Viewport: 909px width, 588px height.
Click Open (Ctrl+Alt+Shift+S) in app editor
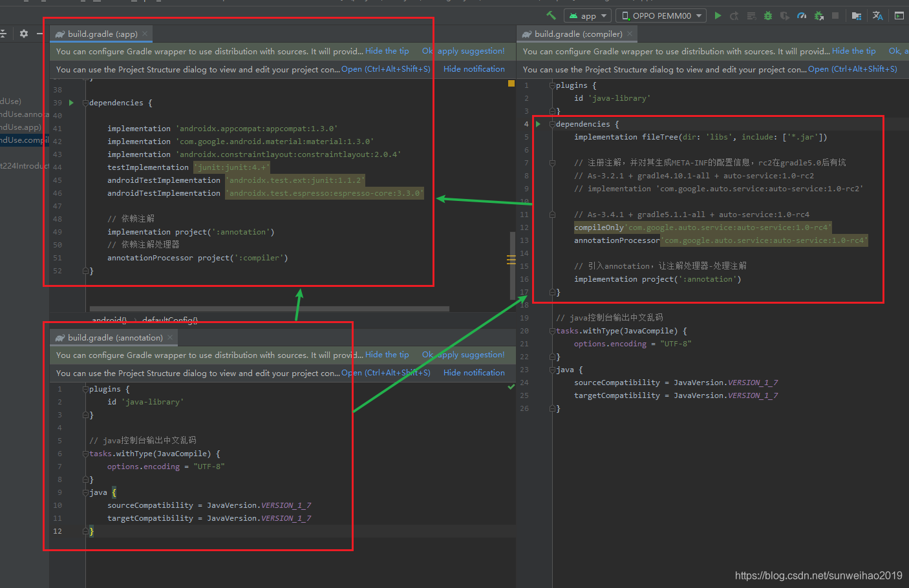[386, 69]
